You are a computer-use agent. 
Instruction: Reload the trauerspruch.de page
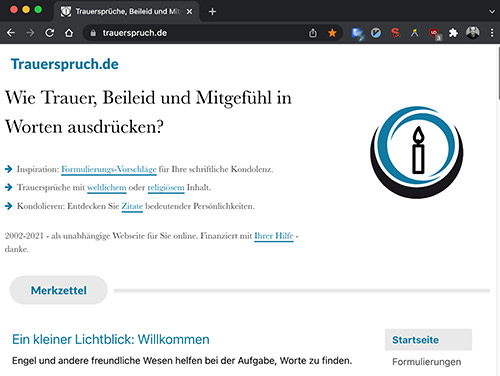(50, 33)
